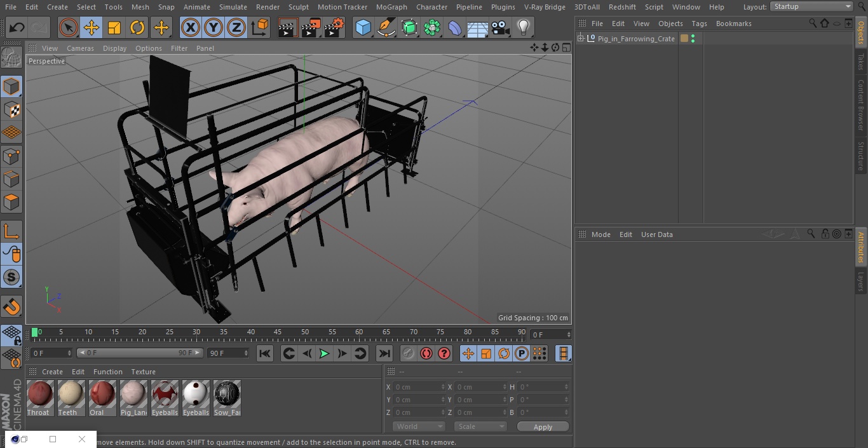
Task: Open the MoGraph menu
Action: (x=391, y=7)
